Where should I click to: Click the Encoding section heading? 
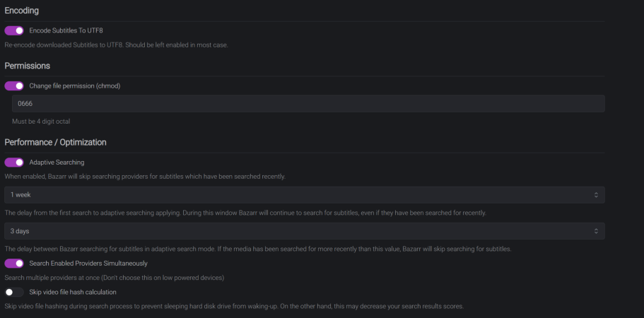22,11
